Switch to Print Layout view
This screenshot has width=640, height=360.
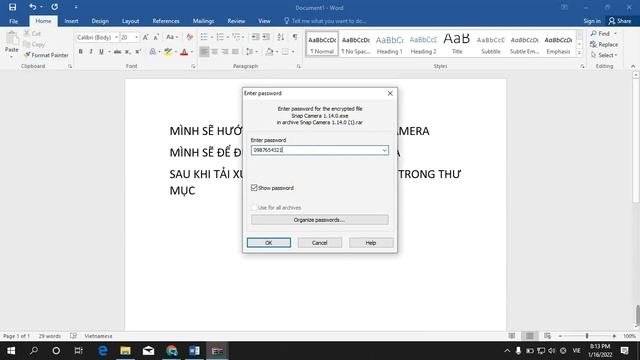529,336
